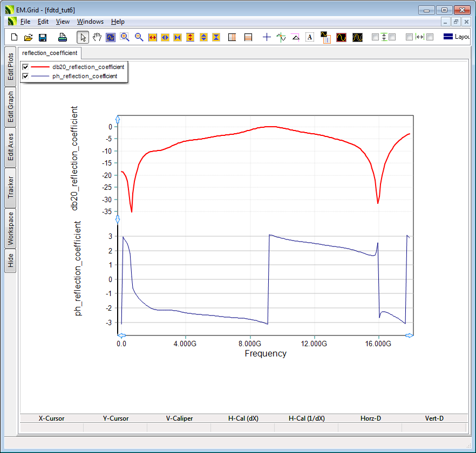Activate the zoom in magnifier
The height and width of the screenshot is (453, 476).
(125, 37)
